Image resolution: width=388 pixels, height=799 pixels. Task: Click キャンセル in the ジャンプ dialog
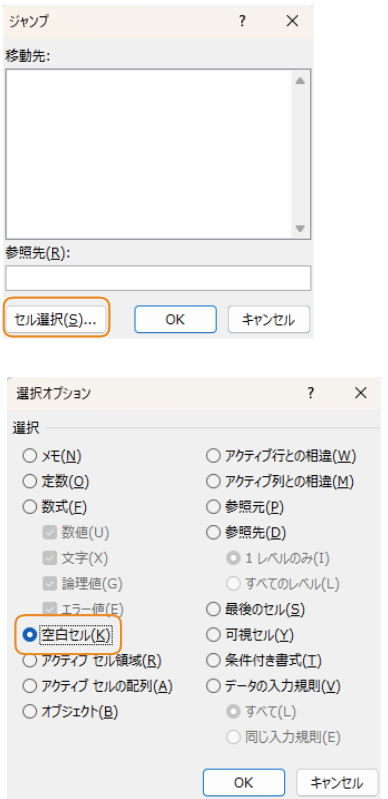click(x=268, y=319)
